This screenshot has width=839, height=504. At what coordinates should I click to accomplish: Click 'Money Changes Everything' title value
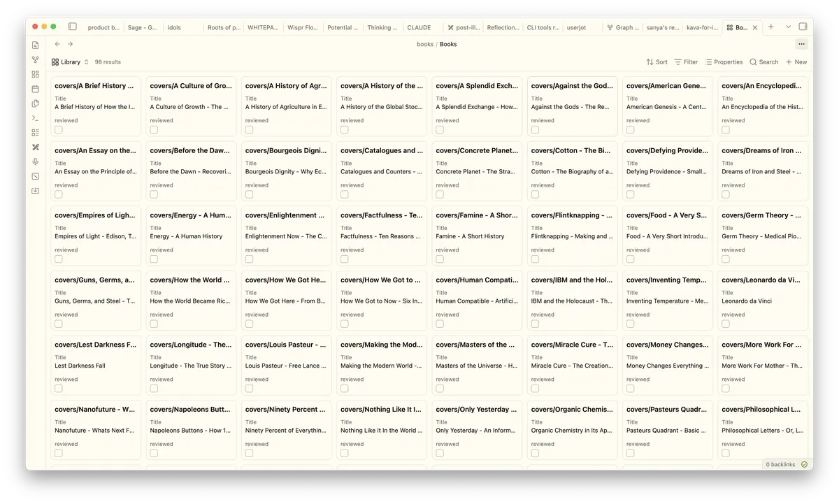pyautogui.click(x=667, y=366)
